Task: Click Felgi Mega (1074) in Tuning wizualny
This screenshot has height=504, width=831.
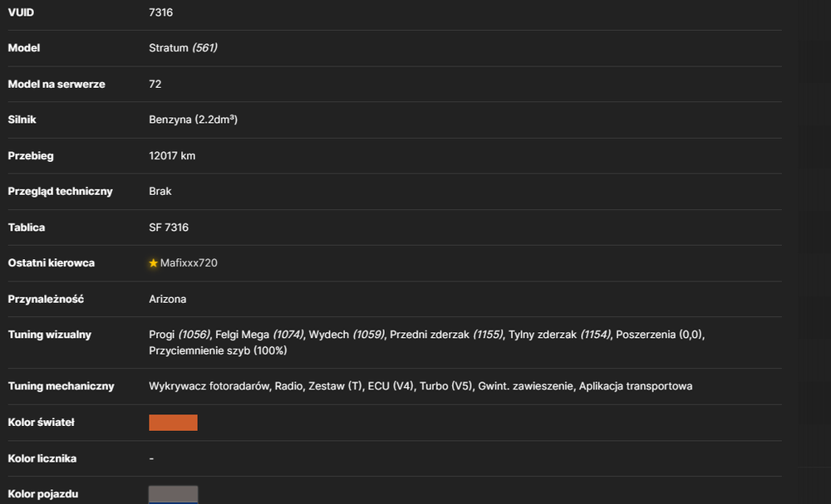Action: click(x=259, y=335)
